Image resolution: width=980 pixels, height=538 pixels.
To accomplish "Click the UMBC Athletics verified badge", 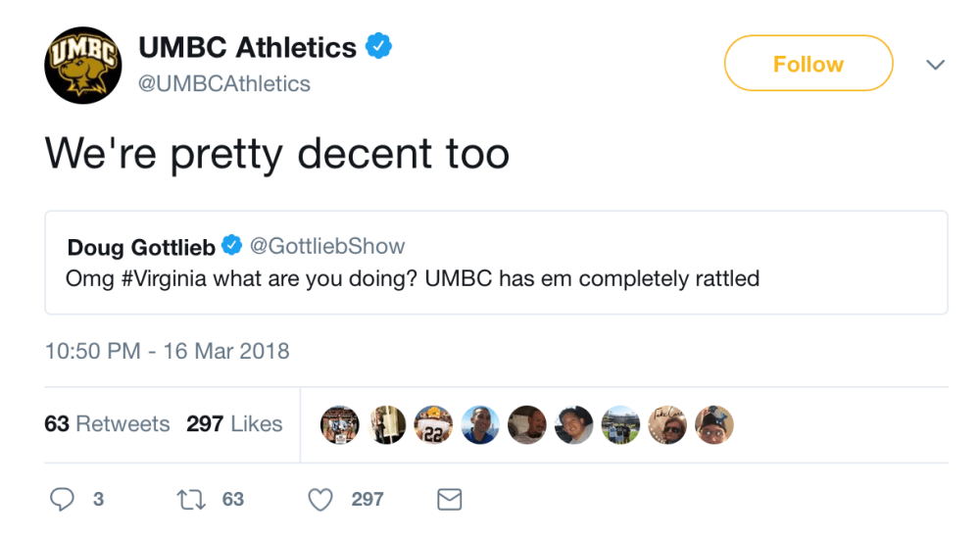I will point(379,47).
